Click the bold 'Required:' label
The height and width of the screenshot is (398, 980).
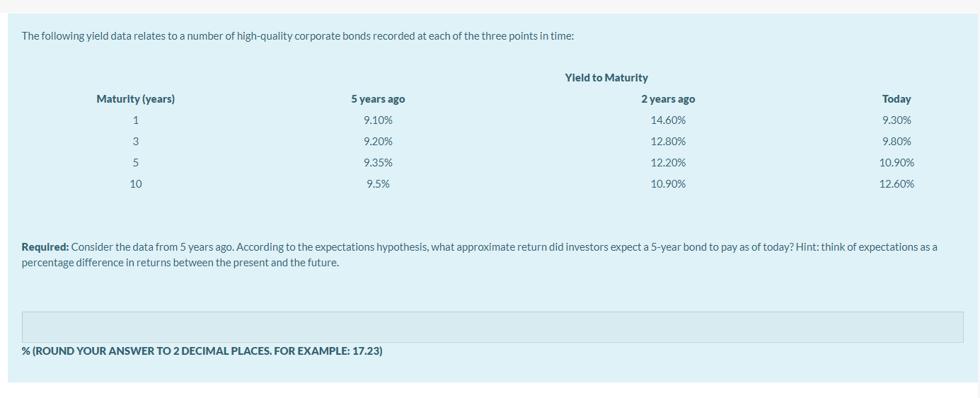click(x=45, y=247)
